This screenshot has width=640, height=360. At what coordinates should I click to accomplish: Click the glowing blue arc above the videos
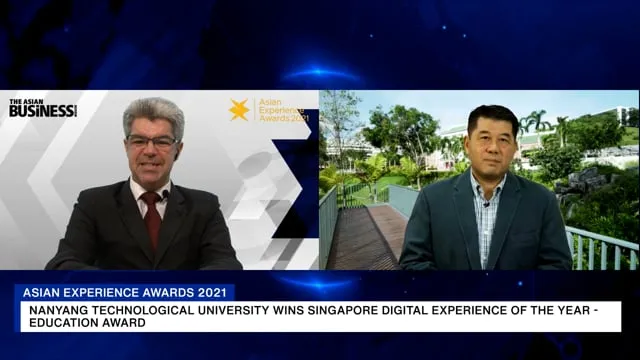point(320,73)
